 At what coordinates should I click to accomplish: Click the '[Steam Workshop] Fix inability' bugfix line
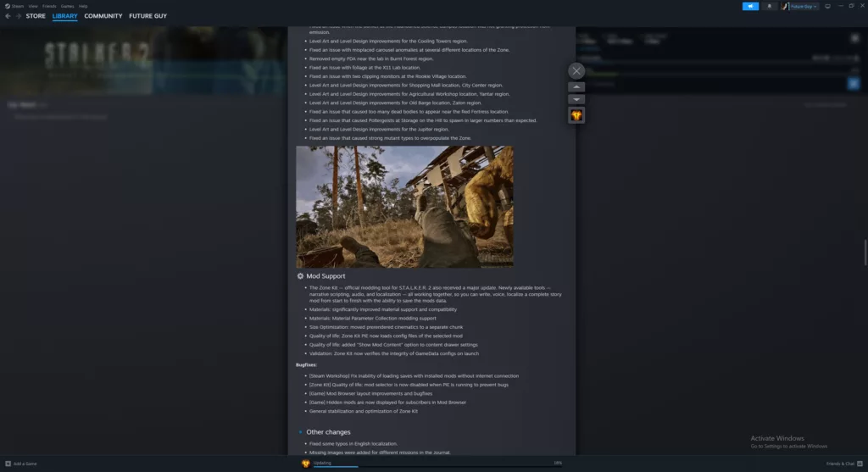[414, 375]
